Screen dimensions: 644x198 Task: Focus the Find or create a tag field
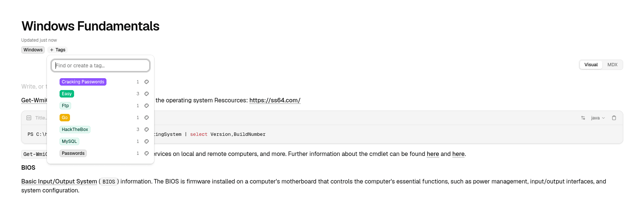[101, 66]
